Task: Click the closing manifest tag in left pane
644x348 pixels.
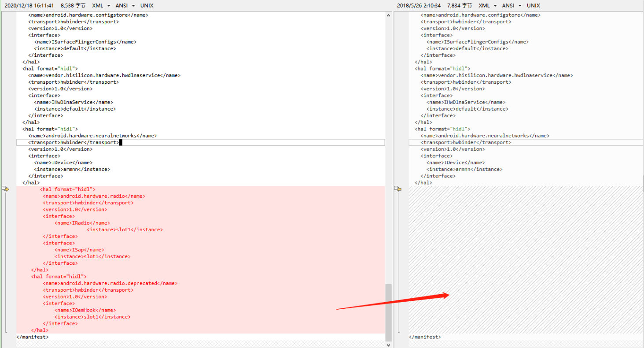Action: pos(33,337)
